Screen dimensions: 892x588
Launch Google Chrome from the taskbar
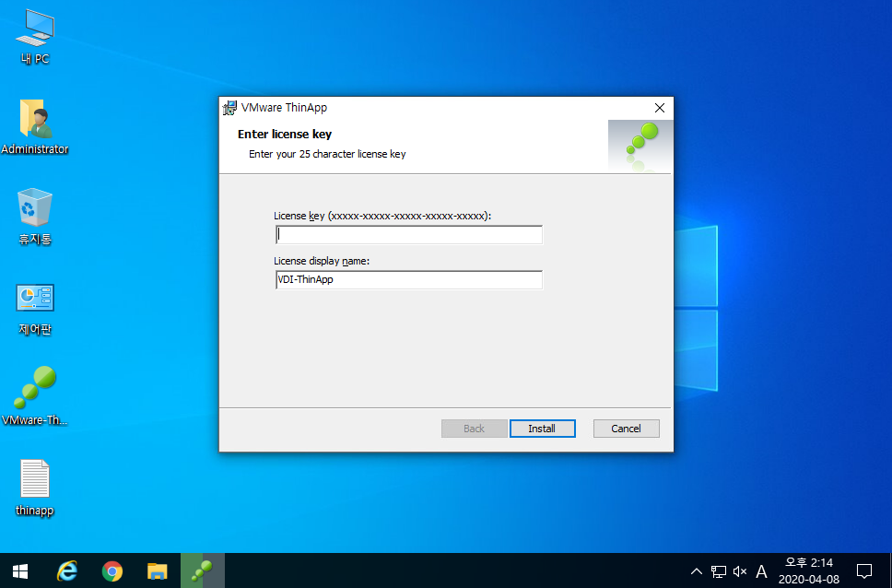pos(112,570)
